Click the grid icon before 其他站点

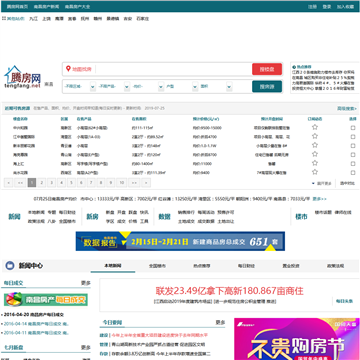tap(4, 19)
